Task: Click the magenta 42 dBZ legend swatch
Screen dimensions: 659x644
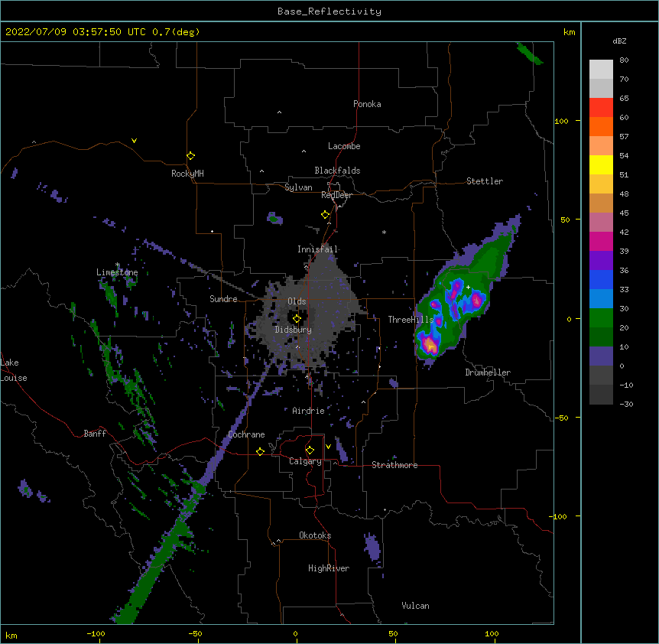Action: click(601, 241)
